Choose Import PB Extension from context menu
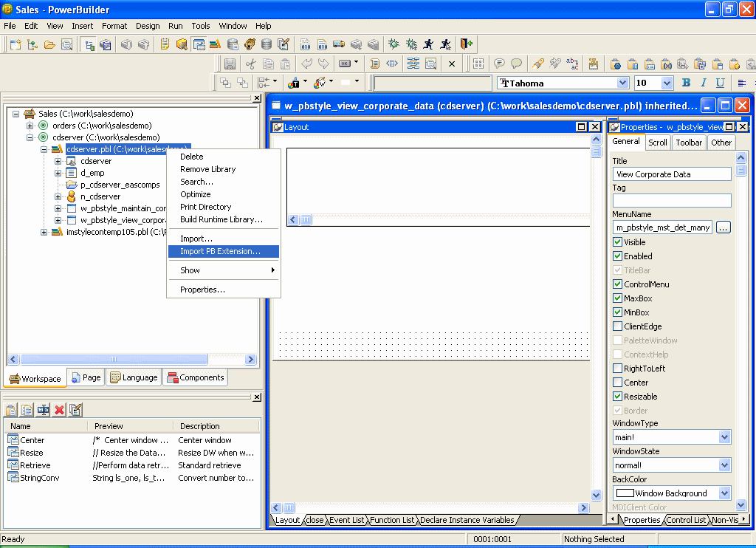This screenshot has height=548, width=756. tap(224, 251)
